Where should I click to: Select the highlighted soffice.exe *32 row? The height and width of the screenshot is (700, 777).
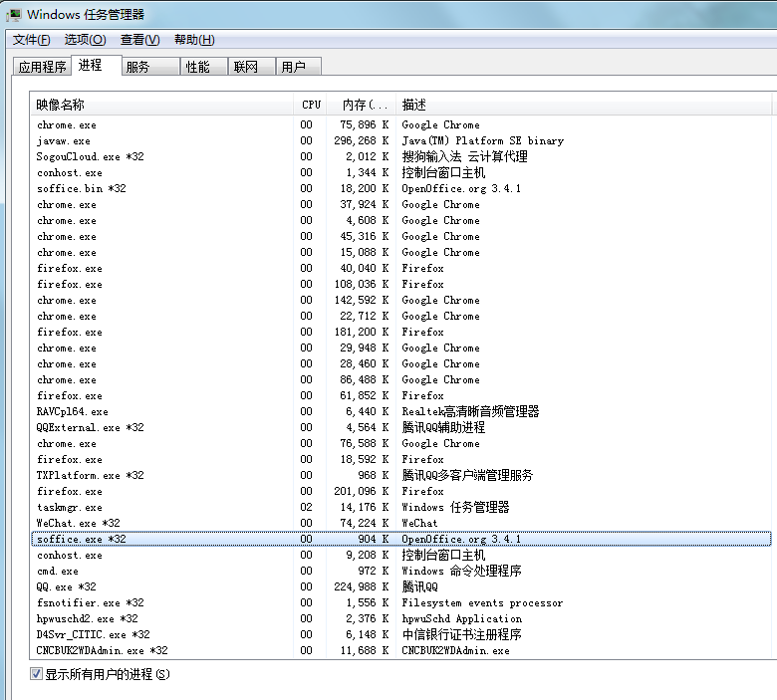(401, 539)
